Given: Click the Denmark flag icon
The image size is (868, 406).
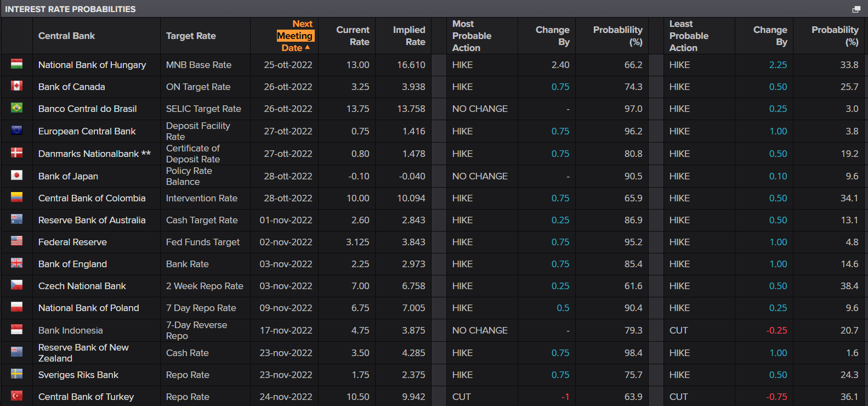Looking at the screenshot, I should pos(17,153).
